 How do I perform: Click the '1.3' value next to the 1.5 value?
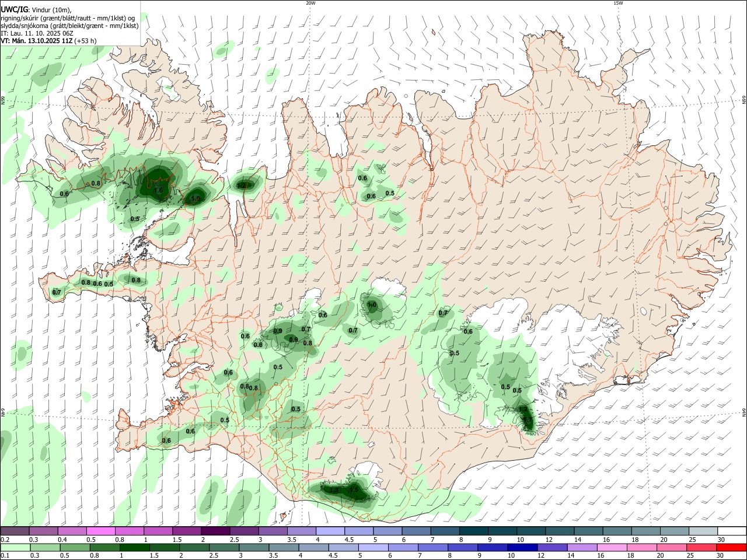coord(334,491)
